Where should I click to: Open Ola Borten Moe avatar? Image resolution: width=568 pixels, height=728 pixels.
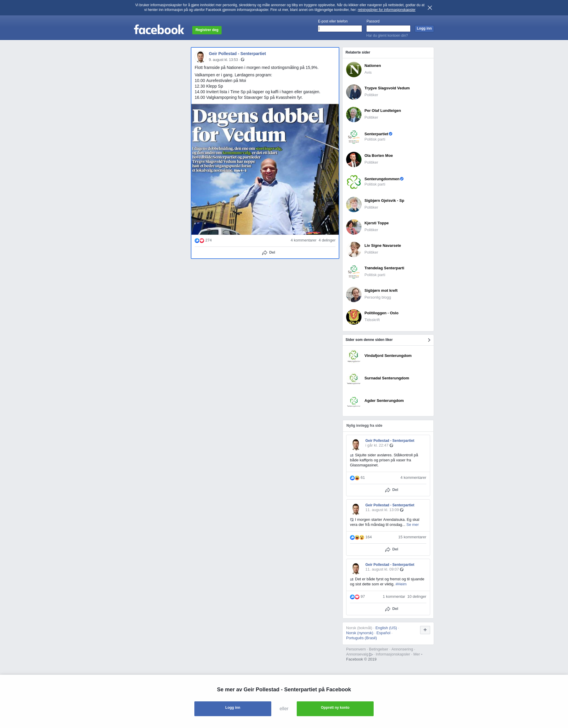pos(354,159)
